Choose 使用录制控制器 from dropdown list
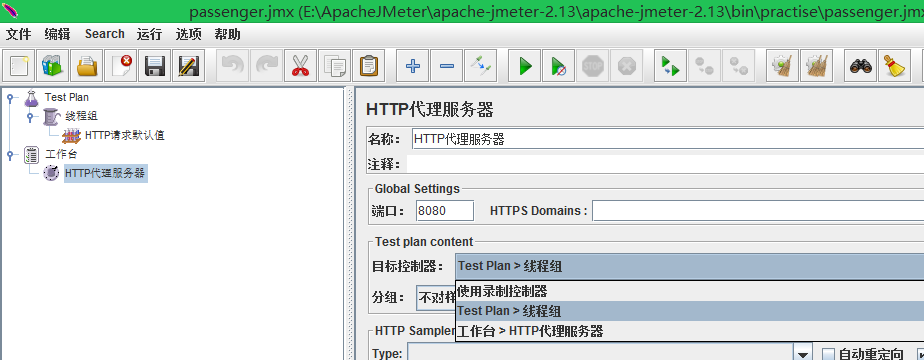924x360 pixels. (x=690, y=291)
